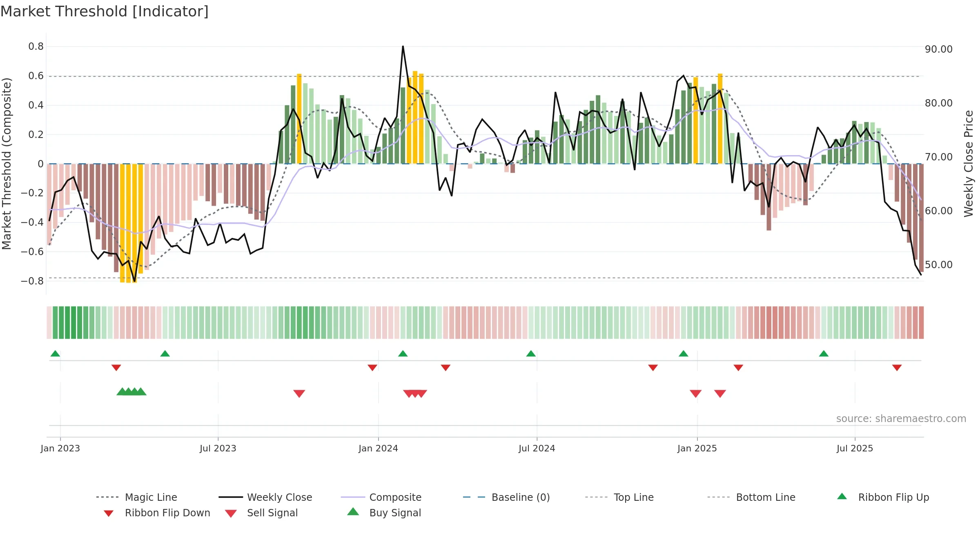Toggle the Bottom Line legend entry
The image size is (980, 551).
pyautogui.click(x=751, y=497)
